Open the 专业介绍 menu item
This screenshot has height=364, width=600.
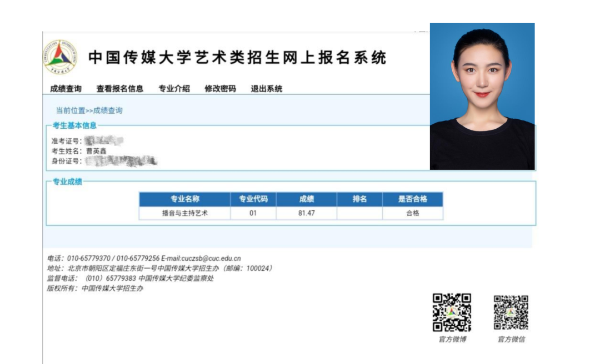(174, 89)
